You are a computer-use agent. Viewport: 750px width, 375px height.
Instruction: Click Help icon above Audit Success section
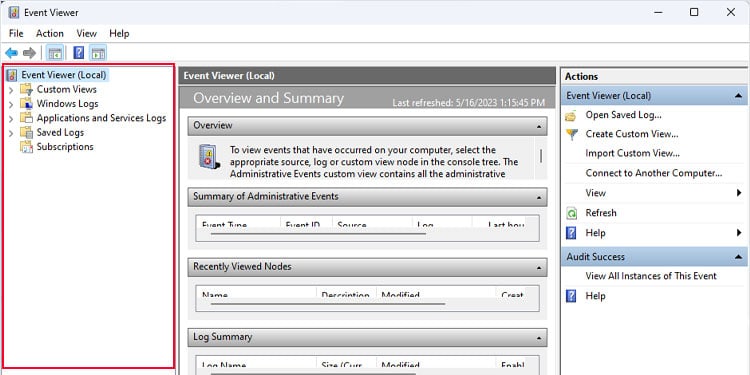click(571, 233)
